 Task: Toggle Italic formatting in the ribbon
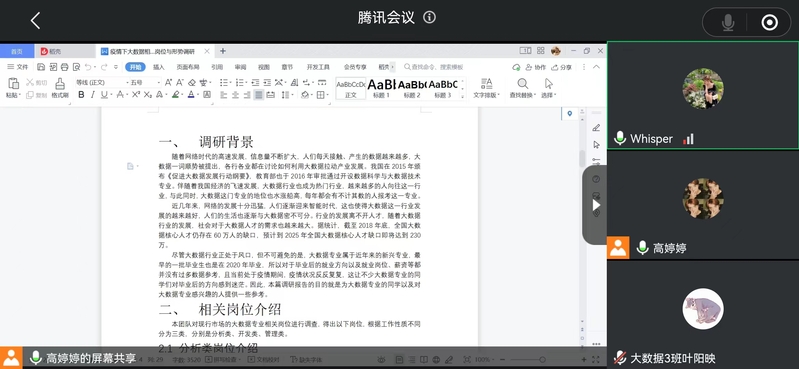pos(93,94)
